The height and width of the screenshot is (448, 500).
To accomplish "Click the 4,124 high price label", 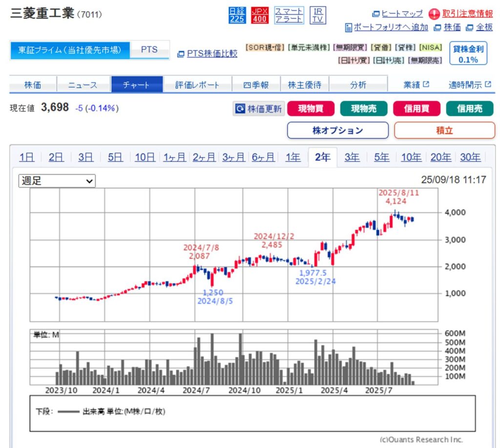I will 396,201.
